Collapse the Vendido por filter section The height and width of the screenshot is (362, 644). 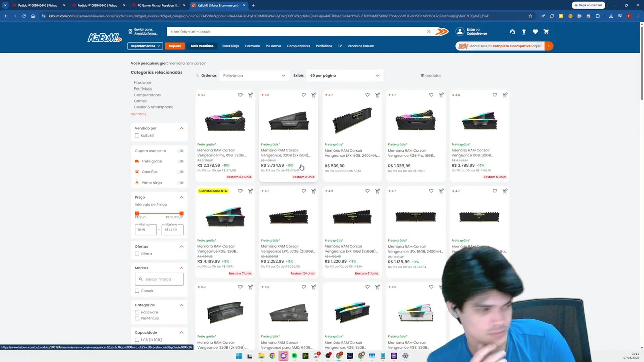point(181,128)
